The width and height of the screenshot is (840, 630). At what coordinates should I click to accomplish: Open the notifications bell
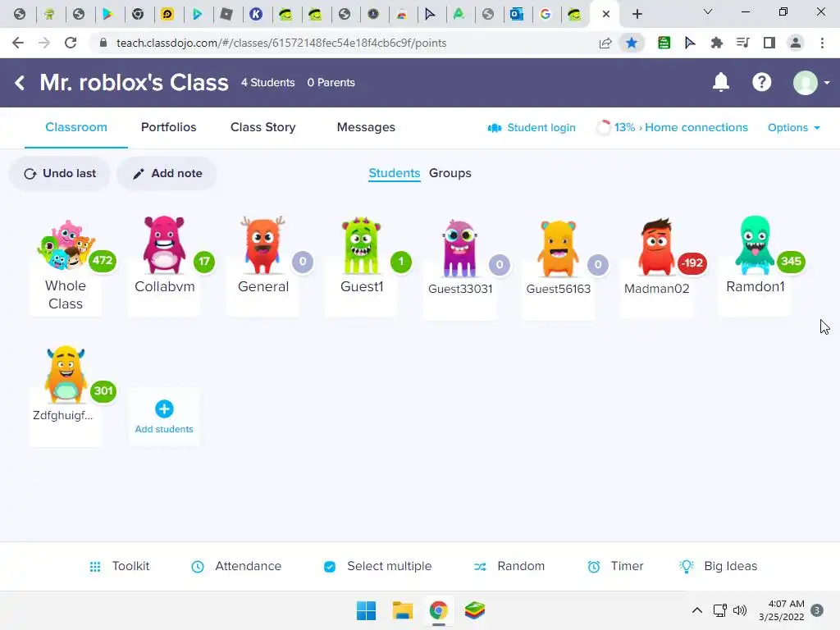[720, 83]
